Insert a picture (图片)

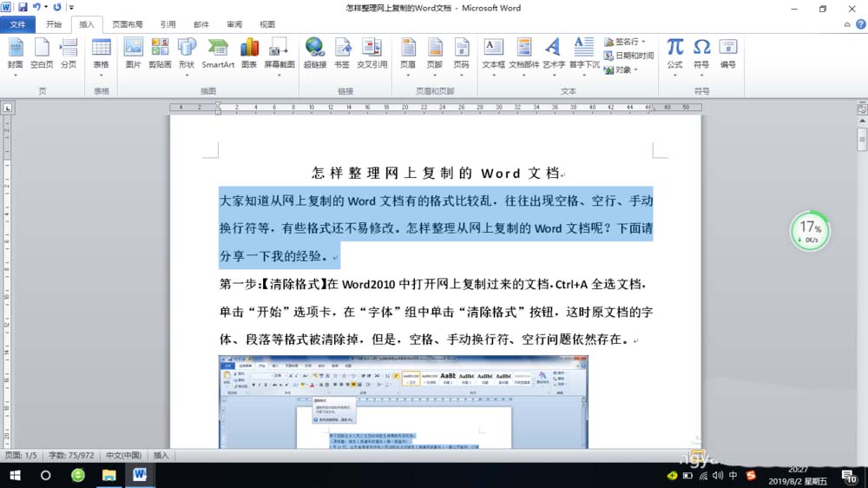[133, 54]
